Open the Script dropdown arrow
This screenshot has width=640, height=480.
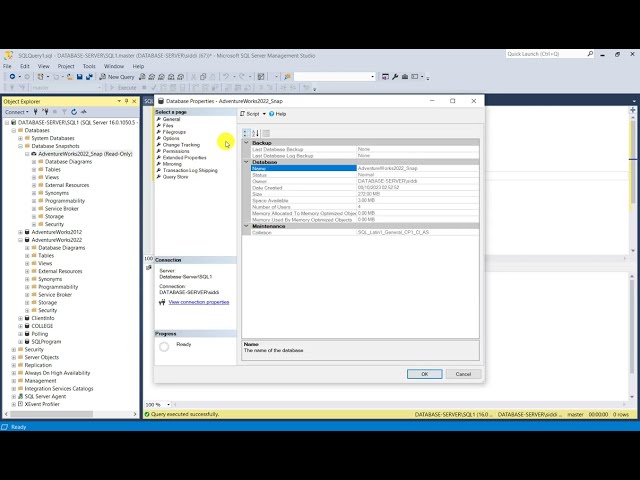coord(264,114)
